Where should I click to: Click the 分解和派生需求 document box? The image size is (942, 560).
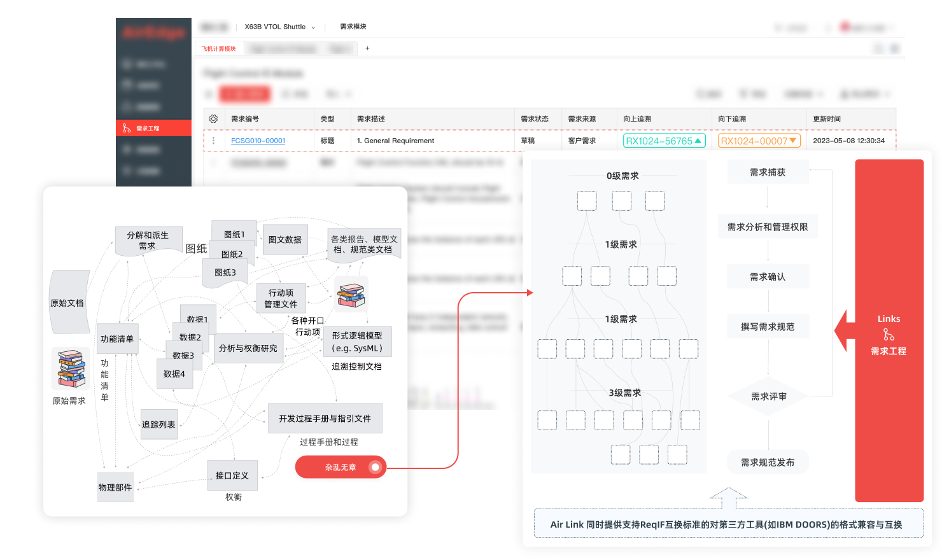pyautogui.click(x=148, y=241)
